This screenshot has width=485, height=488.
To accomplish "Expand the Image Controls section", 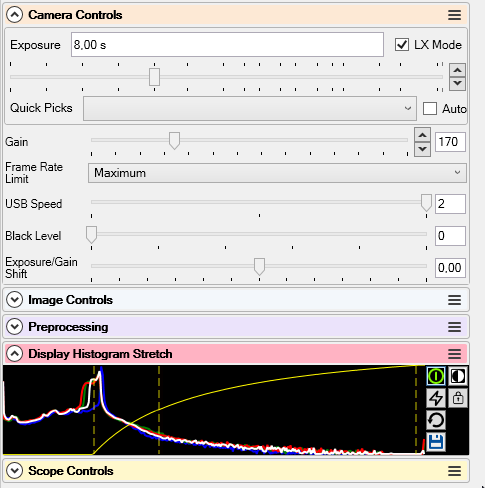I will coord(15,300).
